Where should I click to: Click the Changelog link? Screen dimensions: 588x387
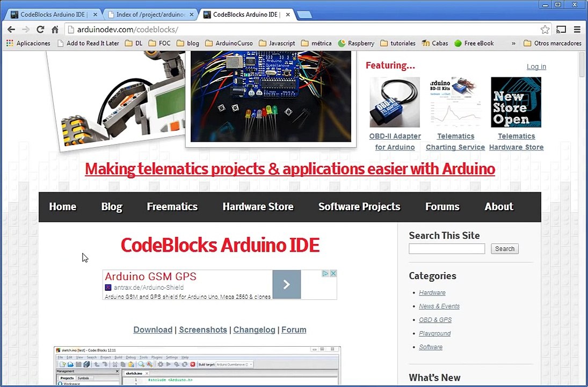point(254,329)
